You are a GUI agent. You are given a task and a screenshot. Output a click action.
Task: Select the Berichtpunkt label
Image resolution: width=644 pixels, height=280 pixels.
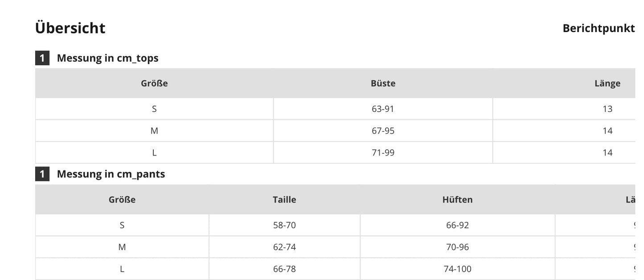coord(598,28)
